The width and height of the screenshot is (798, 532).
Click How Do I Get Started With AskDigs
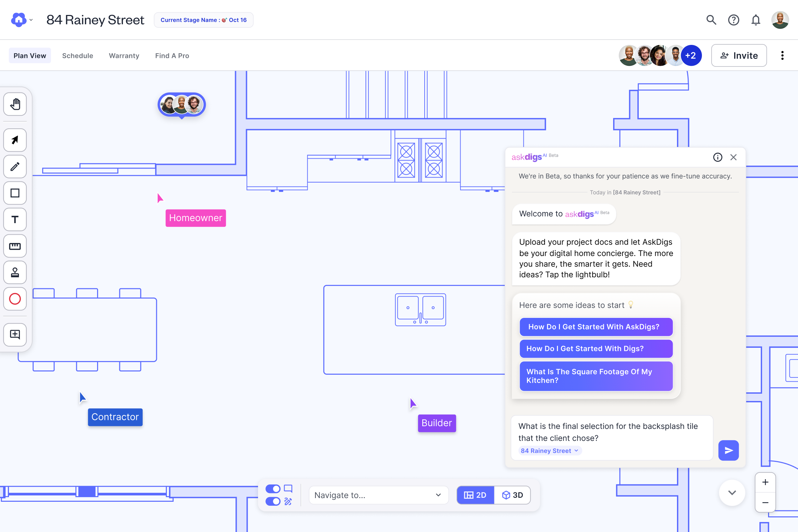596,327
